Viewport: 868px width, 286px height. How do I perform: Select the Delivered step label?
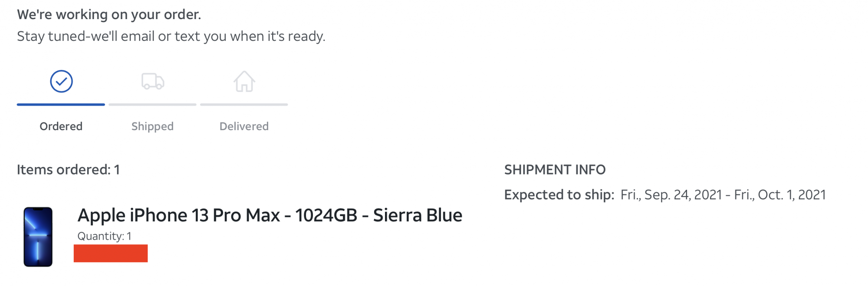tap(244, 126)
